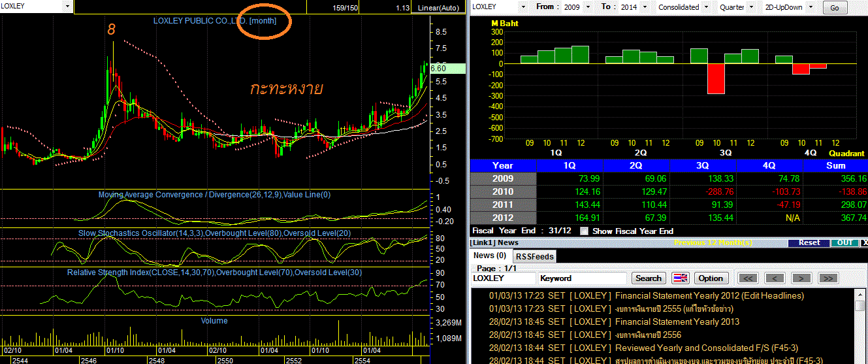
Task: Click the 1Q column header
Action: pyautogui.click(x=570, y=165)
